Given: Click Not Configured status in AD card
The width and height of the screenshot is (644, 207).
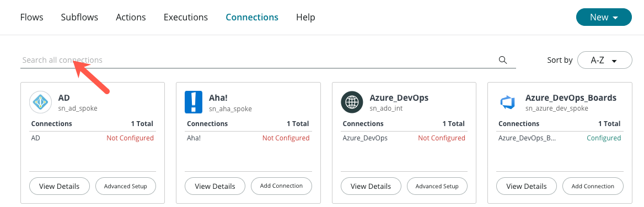Looking at the screenshot, I should 130,138.
